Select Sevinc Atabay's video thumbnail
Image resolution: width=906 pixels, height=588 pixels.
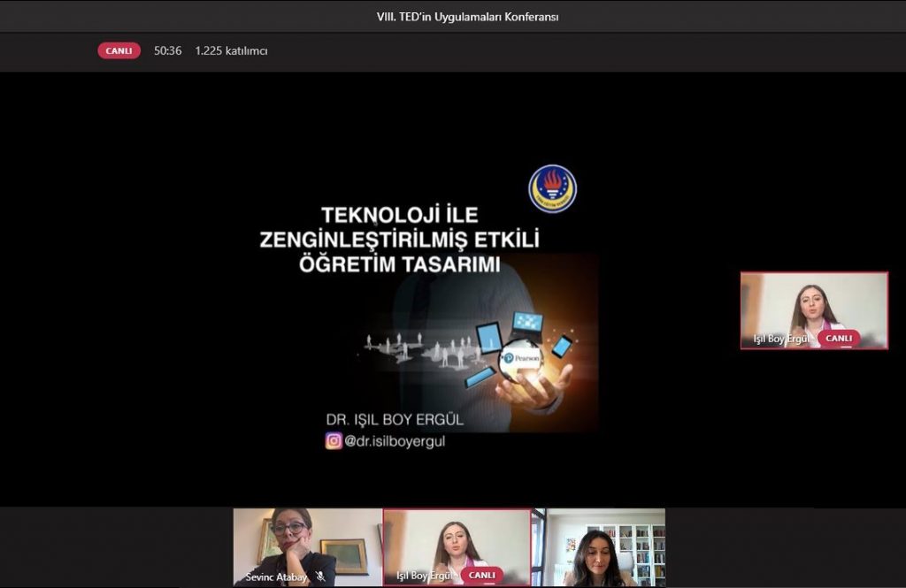308,547
